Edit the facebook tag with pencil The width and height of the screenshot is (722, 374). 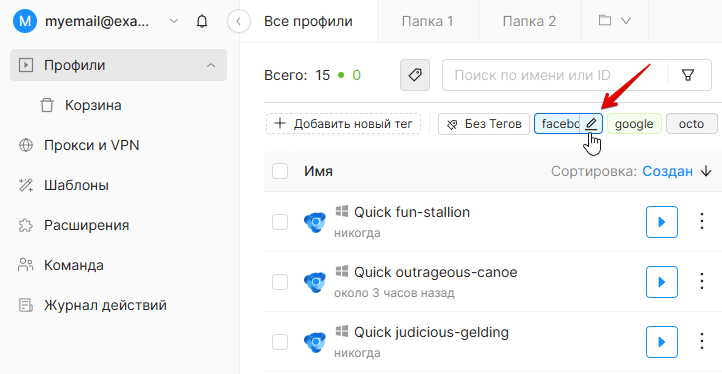coord(591,124)
